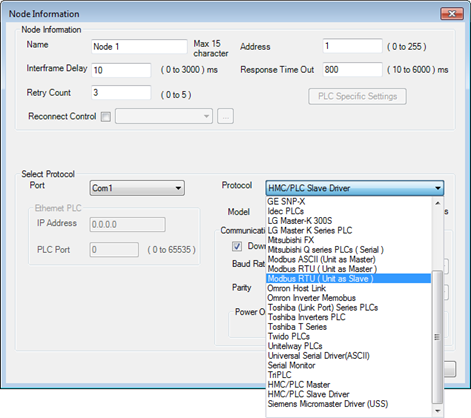Click the Retry Count field
471x418 pixels.
121,92
